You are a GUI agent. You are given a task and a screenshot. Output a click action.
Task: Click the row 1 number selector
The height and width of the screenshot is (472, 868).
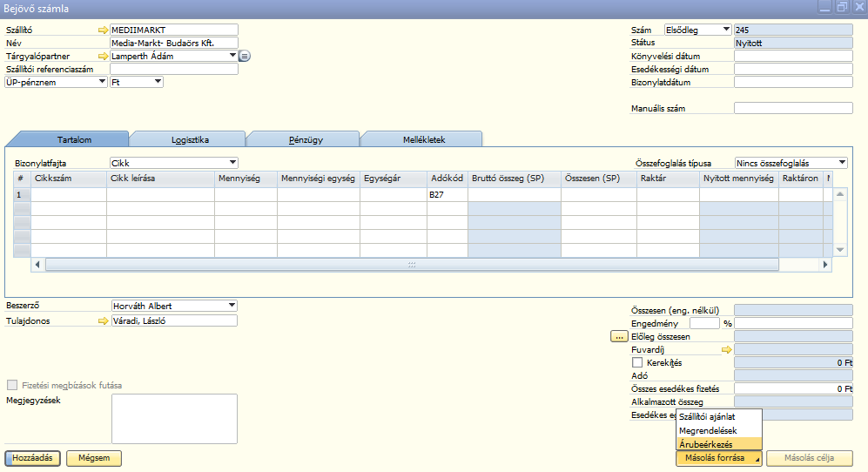click(x=22, y=194)
